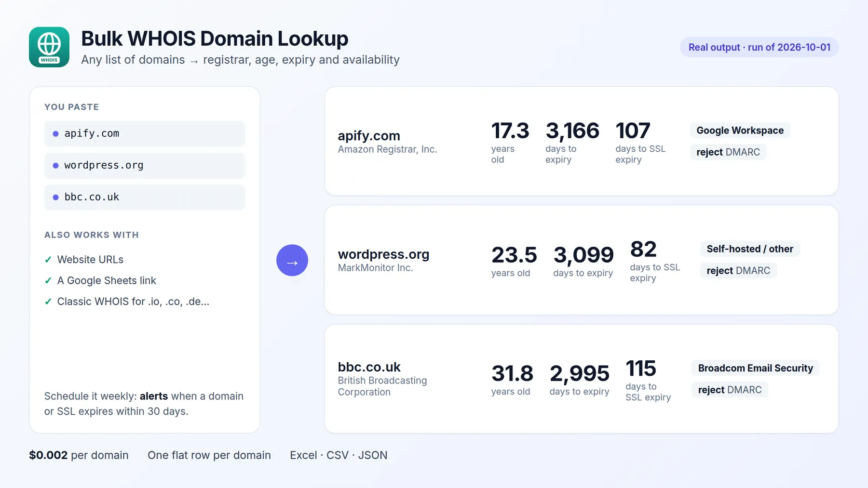The image size is (868, 488).
Task: Click the 3,099 days to expiry value
Action: point(583,255)
